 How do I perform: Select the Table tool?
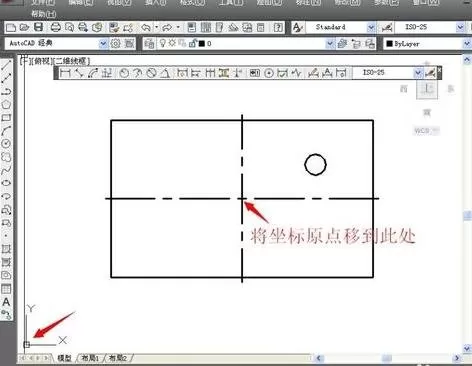6,289
